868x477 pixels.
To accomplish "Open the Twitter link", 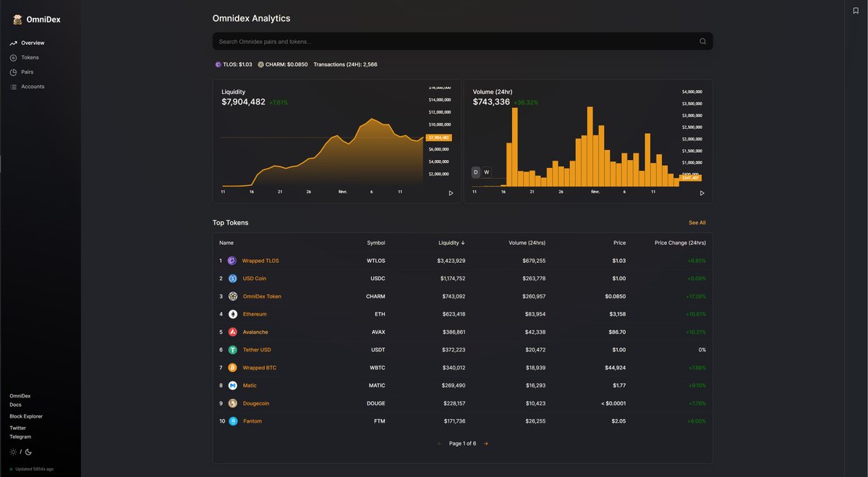I will [x=17, y=428].
